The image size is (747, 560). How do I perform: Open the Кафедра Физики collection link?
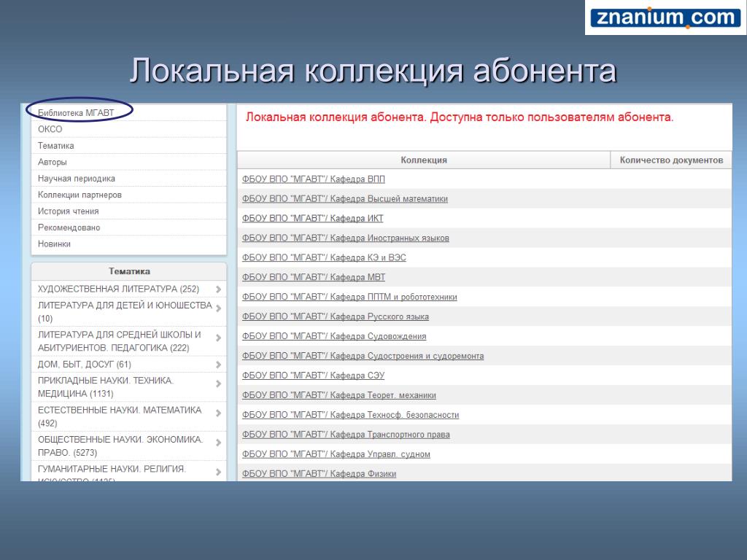320,474
